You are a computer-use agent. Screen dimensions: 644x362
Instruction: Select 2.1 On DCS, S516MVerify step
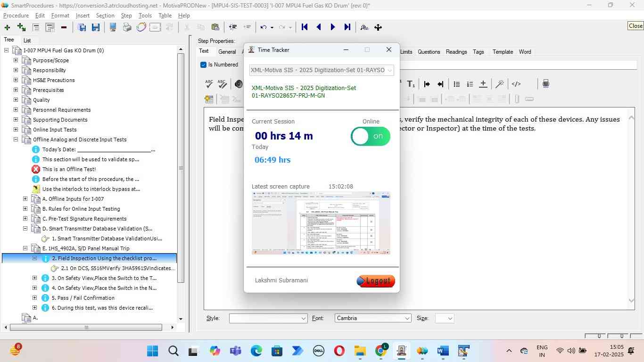118,268
